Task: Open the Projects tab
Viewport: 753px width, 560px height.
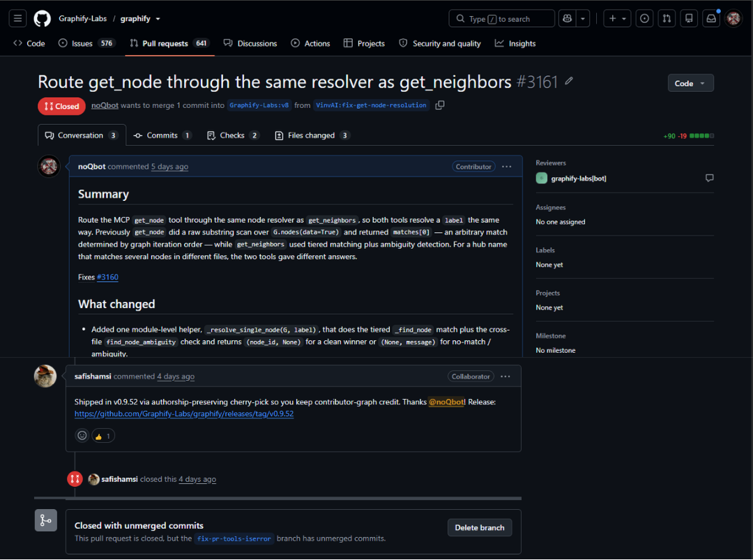Action: pyautogui.click(x=364, y=44)
